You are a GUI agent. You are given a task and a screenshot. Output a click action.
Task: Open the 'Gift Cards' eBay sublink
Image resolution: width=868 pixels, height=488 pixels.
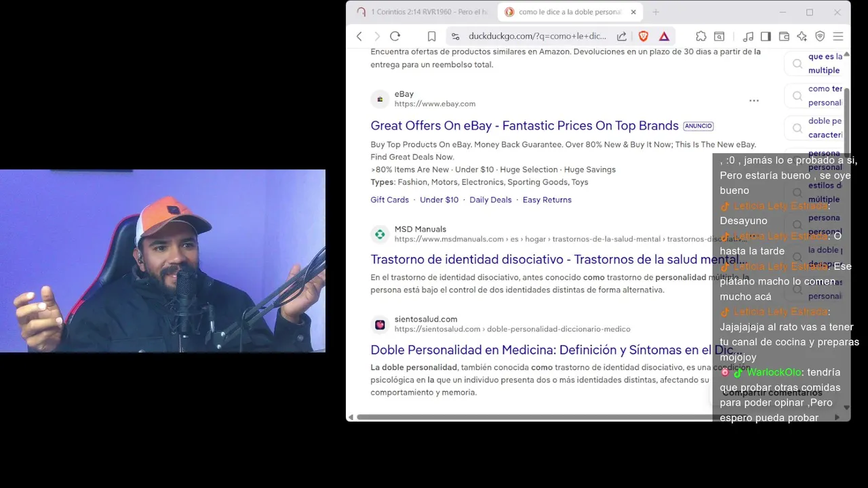pos(389,200)
